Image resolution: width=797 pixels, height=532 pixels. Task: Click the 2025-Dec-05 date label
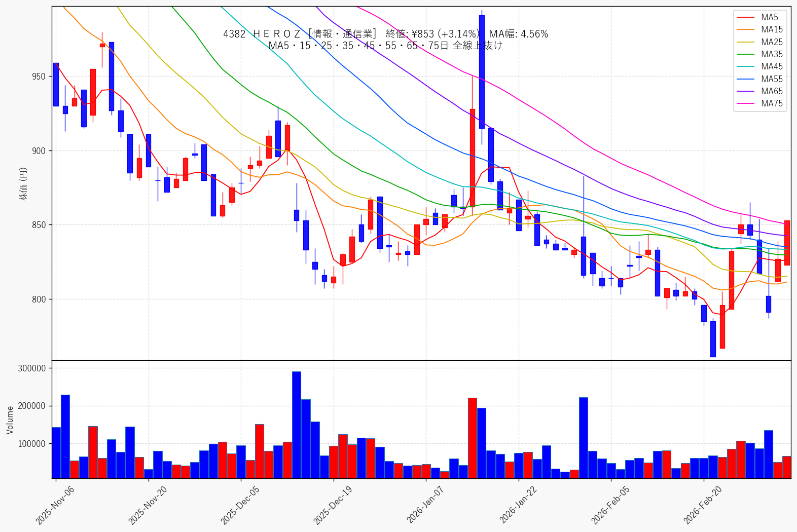[240, 505]
